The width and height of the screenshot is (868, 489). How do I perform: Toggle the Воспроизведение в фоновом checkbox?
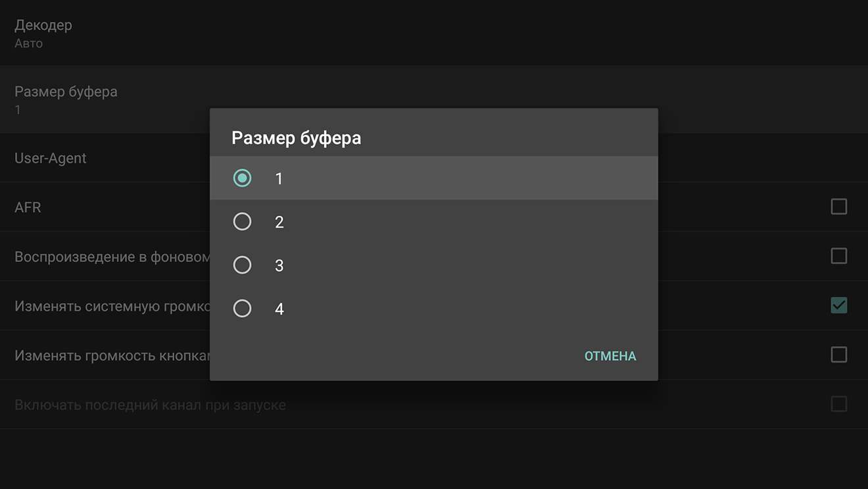click(839, 256)
